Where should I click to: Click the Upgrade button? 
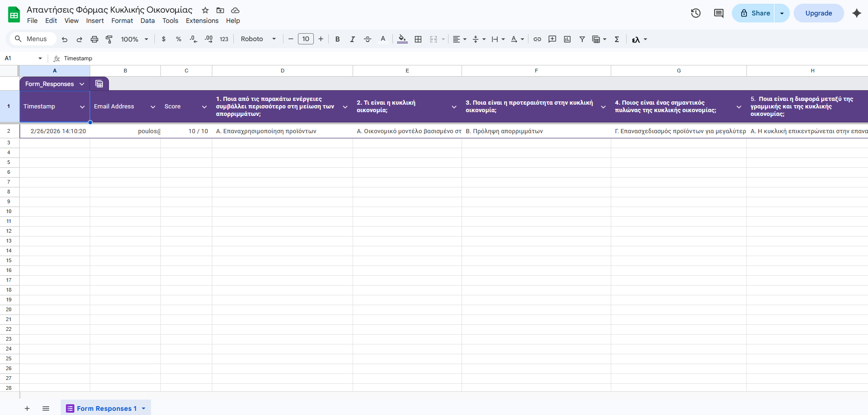tap(818, 13)
